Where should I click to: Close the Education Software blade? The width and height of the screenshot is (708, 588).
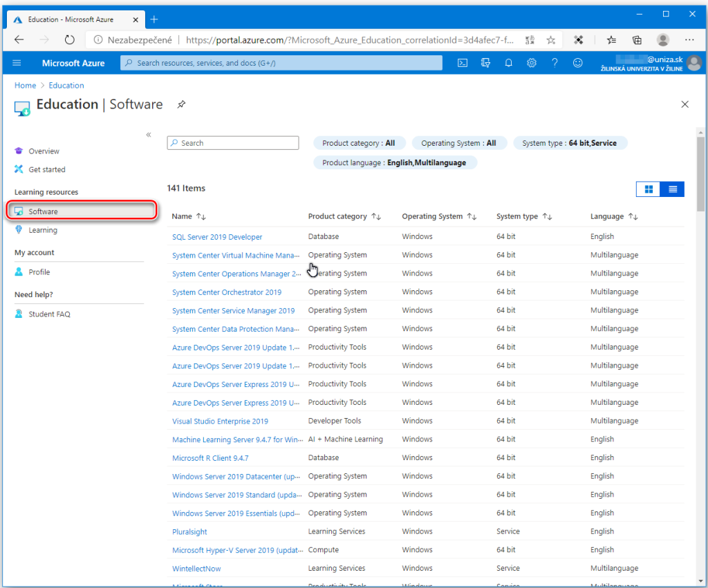pos(685,104)
